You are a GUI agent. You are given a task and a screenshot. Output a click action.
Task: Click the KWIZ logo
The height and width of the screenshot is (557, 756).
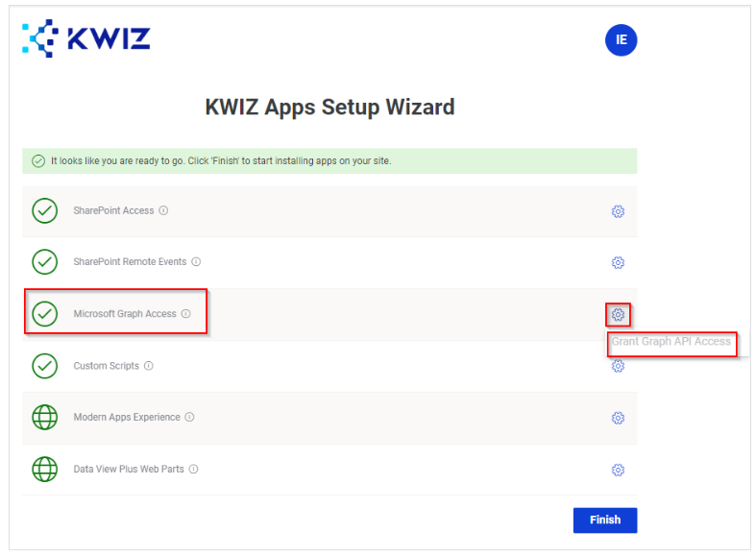point(86,38)
